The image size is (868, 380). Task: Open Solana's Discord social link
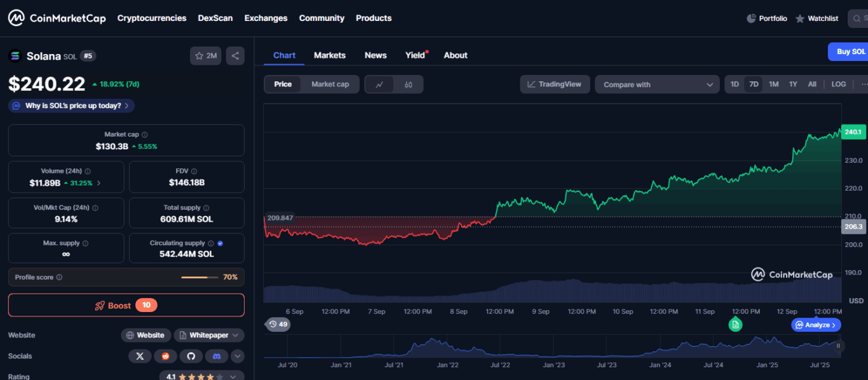pos(216,356)
